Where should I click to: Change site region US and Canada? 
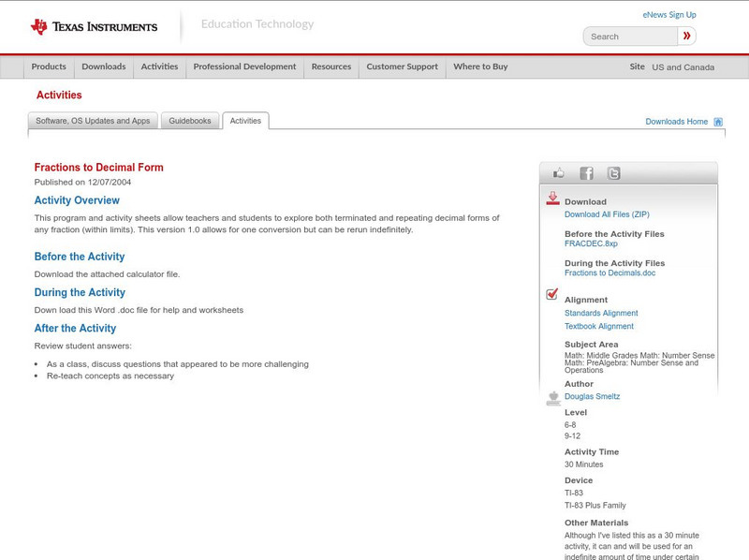click(683, 67)
